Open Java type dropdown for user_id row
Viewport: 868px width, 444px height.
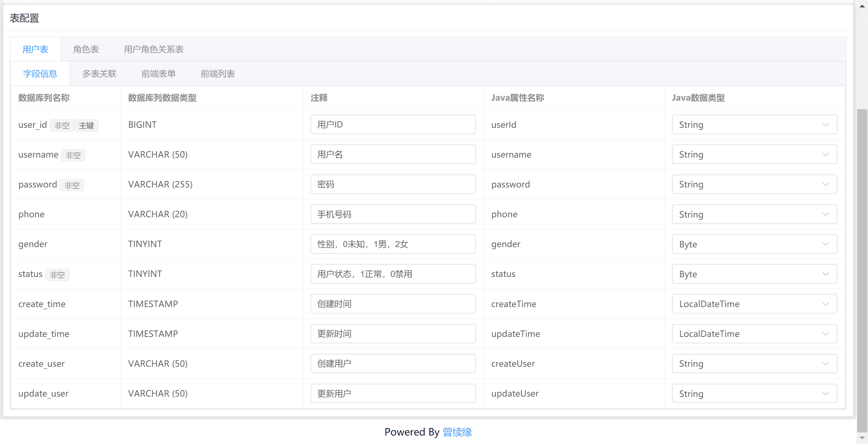click(754, 125)
